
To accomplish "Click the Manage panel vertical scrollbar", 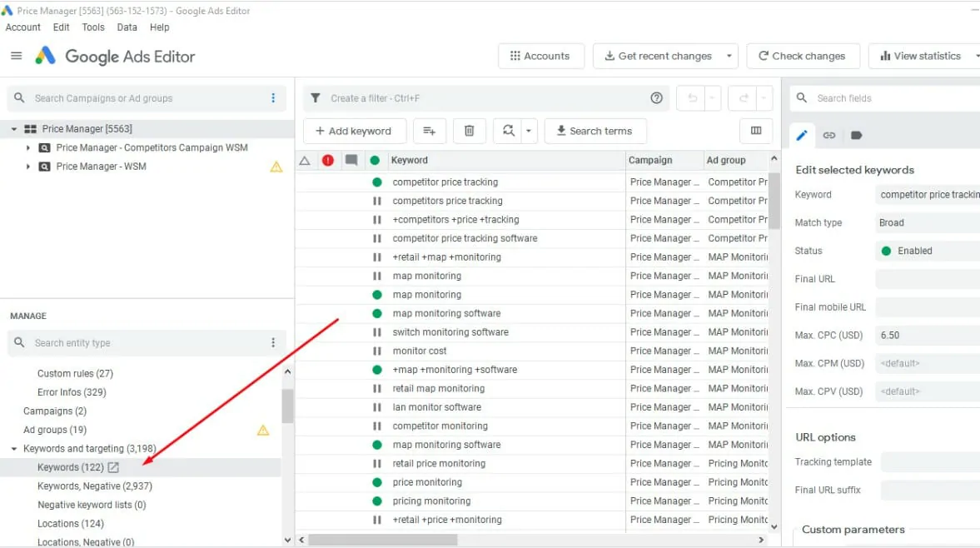I will (x=287, y=406).
